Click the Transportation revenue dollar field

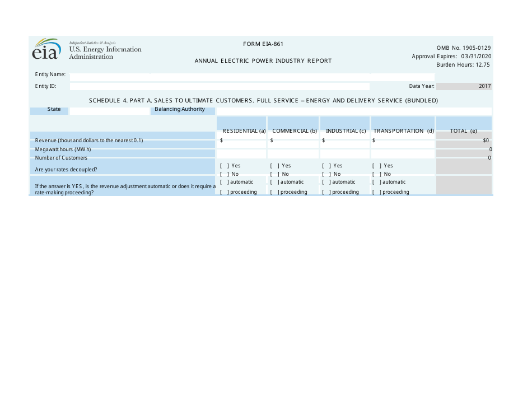tap(403, 141)
